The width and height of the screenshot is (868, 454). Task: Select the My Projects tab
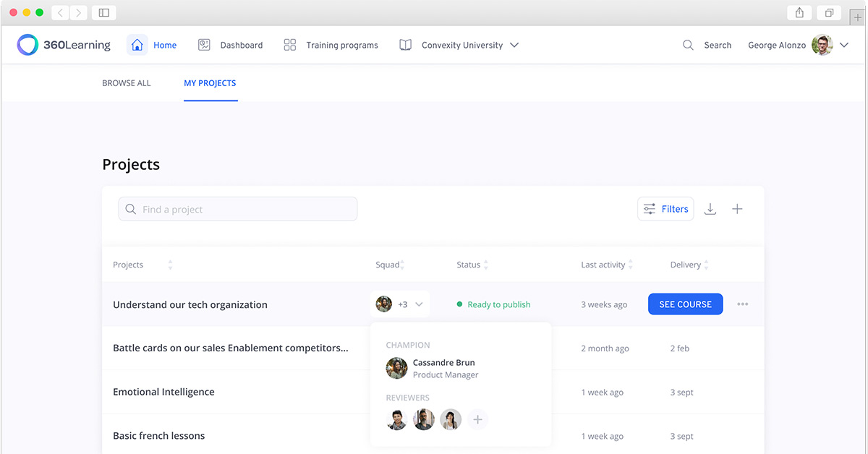tap(210, 83)
